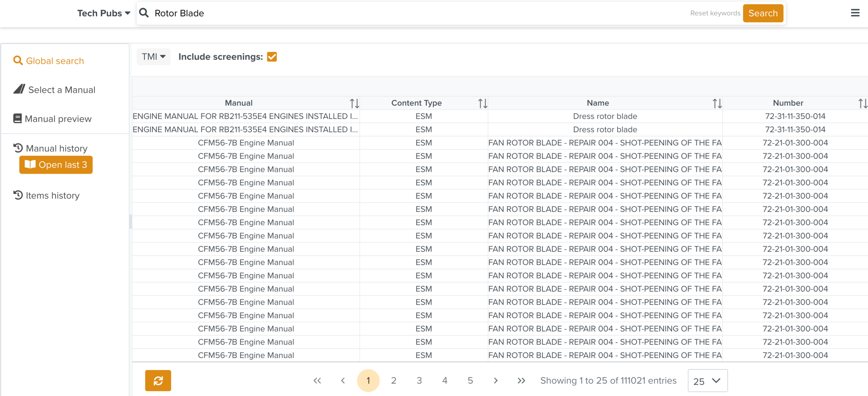
Task: Click the orange Search button
Action: (763, 13)
